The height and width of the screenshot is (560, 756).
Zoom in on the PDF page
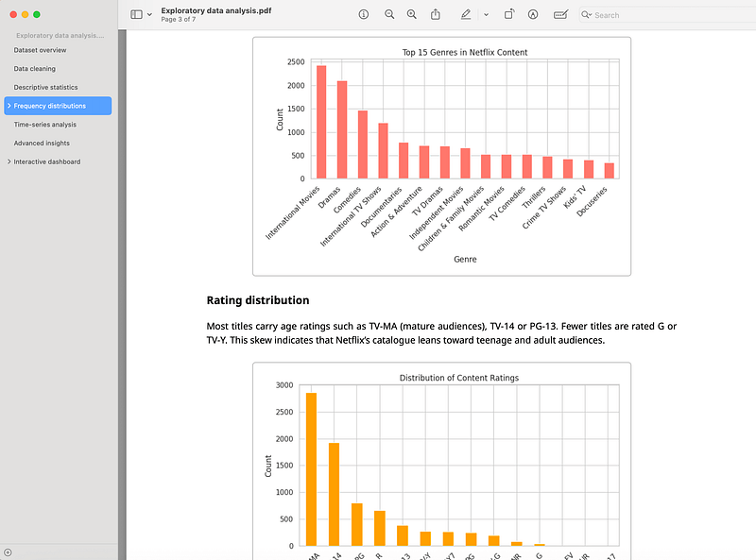tap(411, 14)
